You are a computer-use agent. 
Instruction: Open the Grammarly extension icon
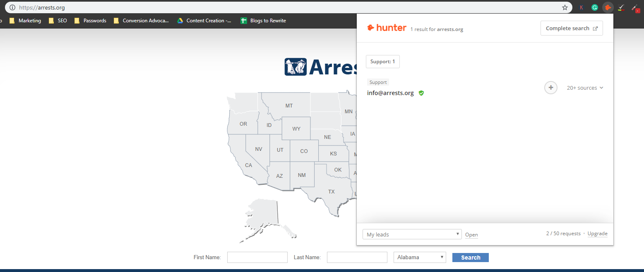click(x=595, y=7)
